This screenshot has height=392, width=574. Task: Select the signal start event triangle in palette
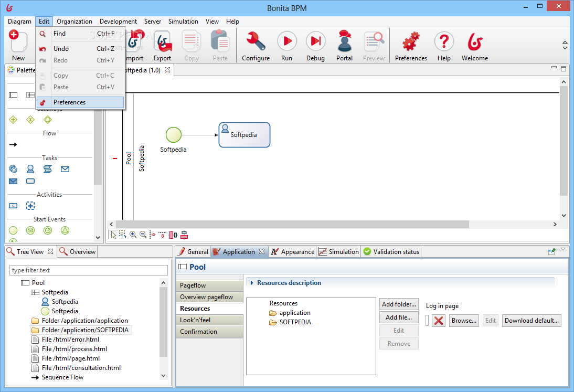(x=65, y=230)
